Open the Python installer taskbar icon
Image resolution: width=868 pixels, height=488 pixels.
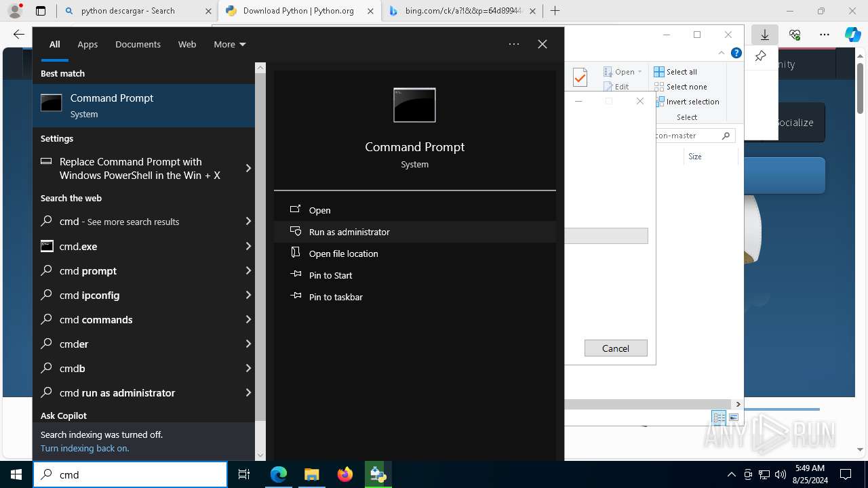point(378,474)
